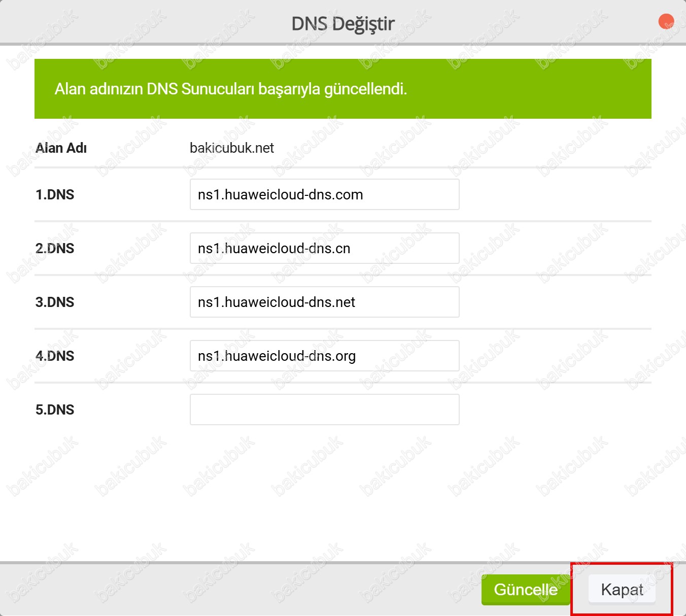Select the 3.DNS field with ns1.huaweicloud-dns.net

point(324,302)
